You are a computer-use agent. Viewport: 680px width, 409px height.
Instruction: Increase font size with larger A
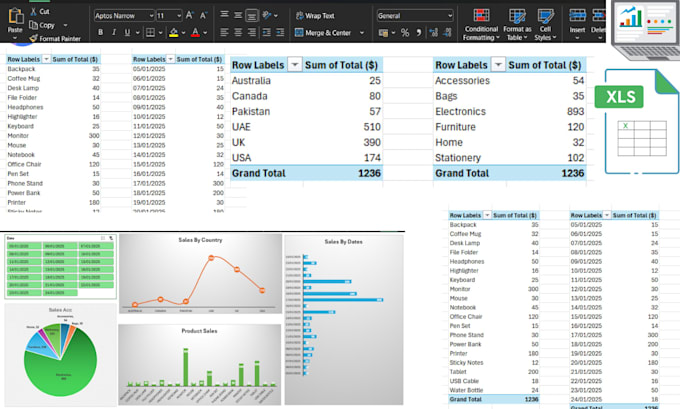point(190,16)
